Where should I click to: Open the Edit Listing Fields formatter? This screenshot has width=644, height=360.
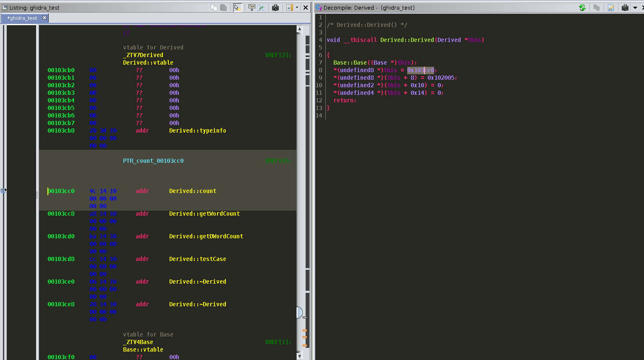pyautogui.click(x=251, y=8)
